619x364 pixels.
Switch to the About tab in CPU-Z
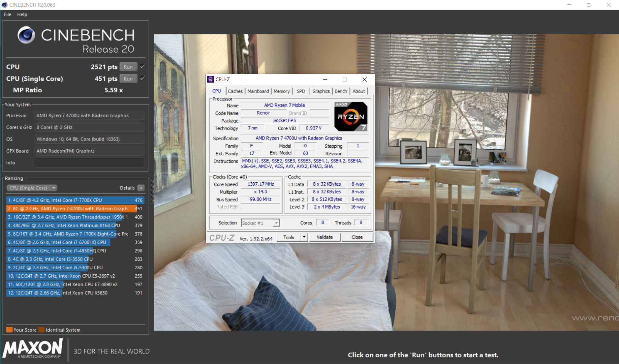359,91
